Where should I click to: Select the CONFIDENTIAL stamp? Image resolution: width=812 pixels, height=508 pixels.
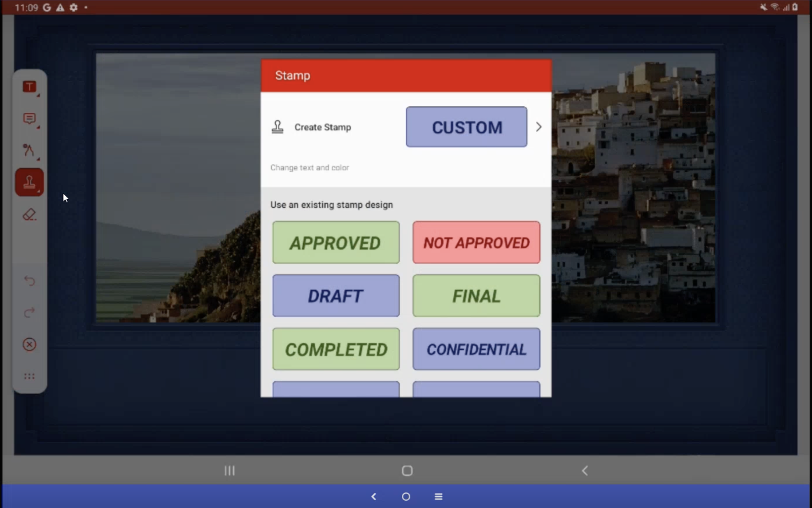[476, 349]
